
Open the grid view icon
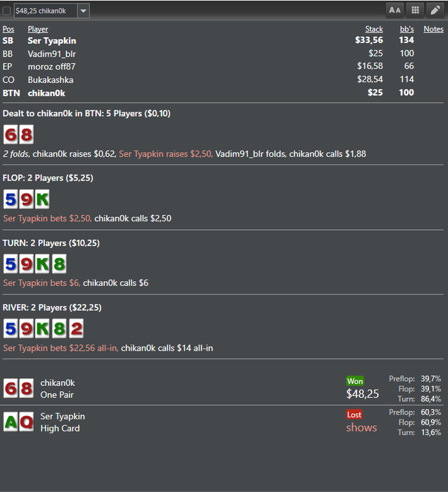coord(415,11)
